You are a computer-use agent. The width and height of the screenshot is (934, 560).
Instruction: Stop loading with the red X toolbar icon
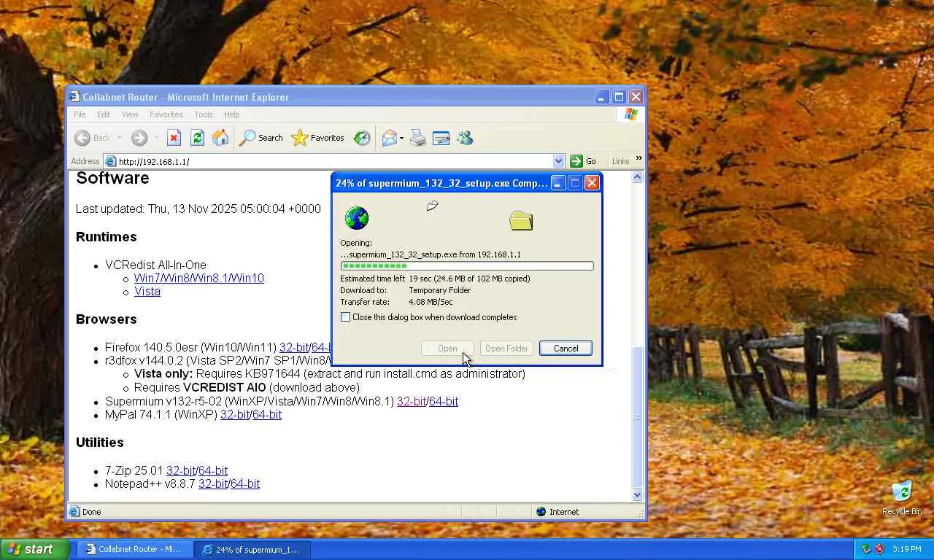pos(174,138)
